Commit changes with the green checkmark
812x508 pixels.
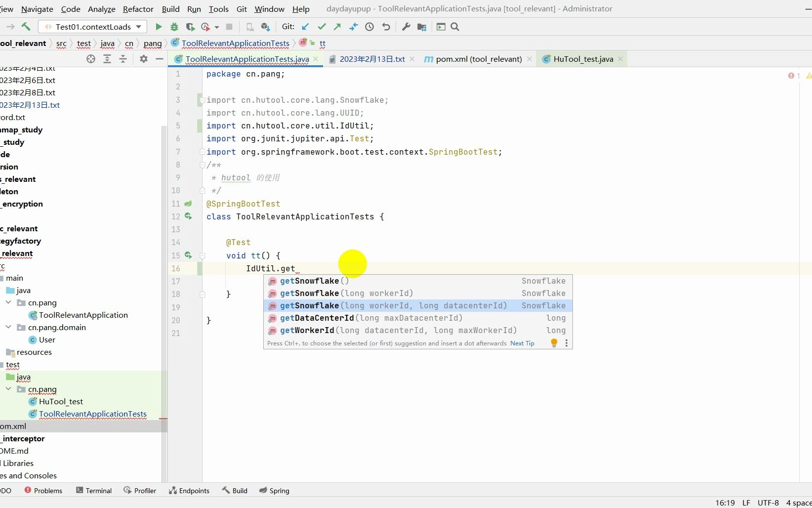pyautogui.click(x=322, y=27)
